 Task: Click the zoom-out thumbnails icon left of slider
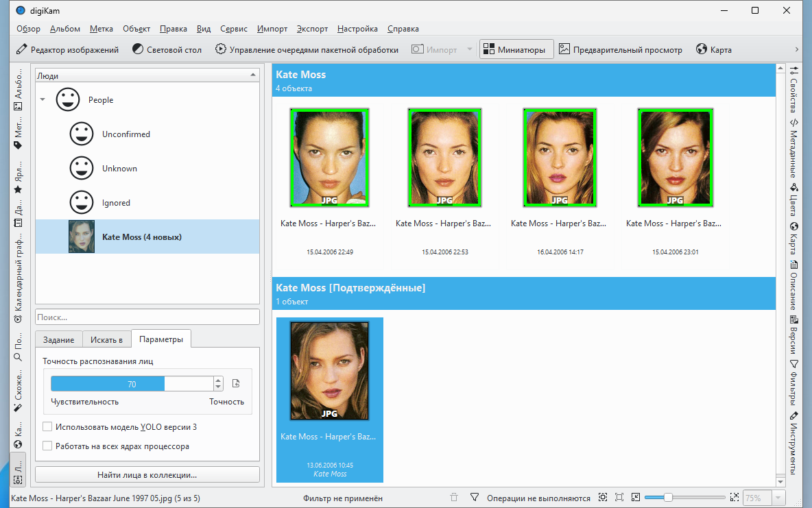coord(636,498)
